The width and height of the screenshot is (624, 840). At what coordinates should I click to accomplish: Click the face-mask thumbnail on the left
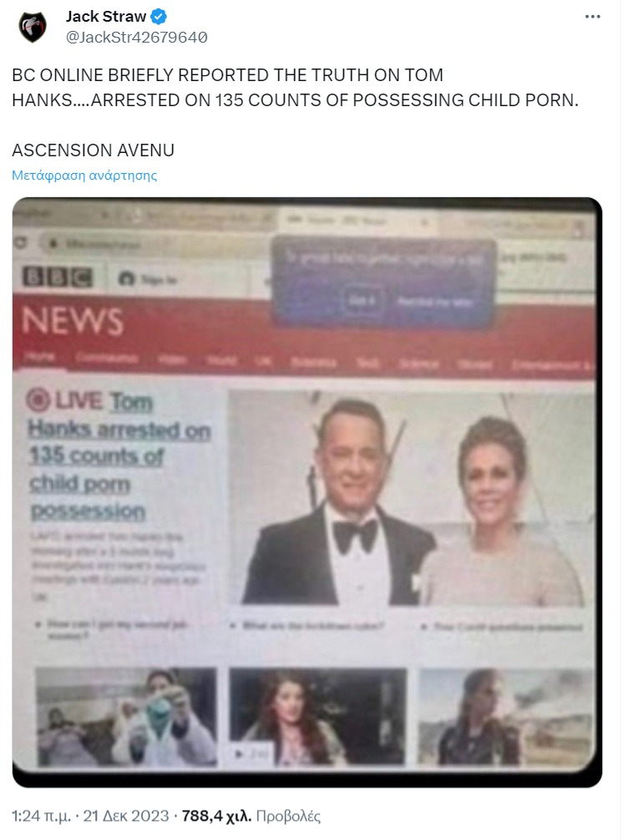pyautogui.click(x=126, y=716)
